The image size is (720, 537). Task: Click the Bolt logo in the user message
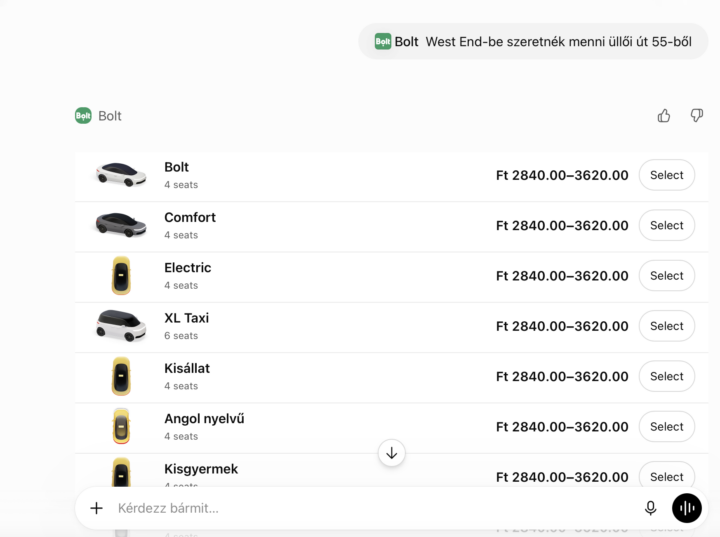(x=383, y=42)
